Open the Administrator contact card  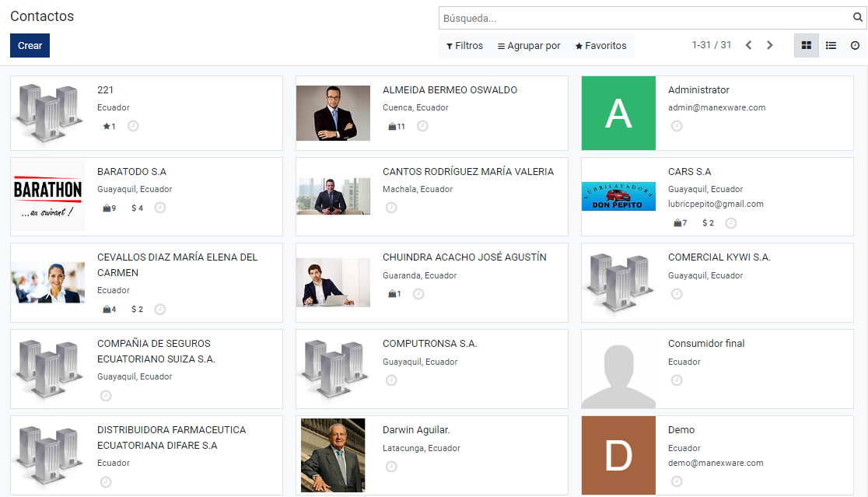(x=717, y=113)
